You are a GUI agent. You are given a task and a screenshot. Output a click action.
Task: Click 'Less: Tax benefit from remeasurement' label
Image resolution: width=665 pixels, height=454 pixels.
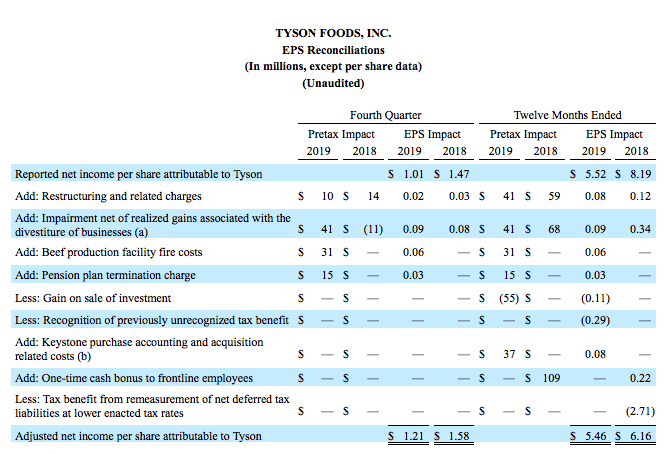click(x=152, y=406)
